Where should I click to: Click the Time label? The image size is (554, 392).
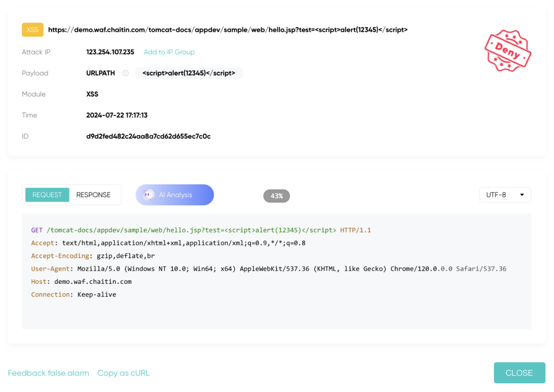click(29, 115)
